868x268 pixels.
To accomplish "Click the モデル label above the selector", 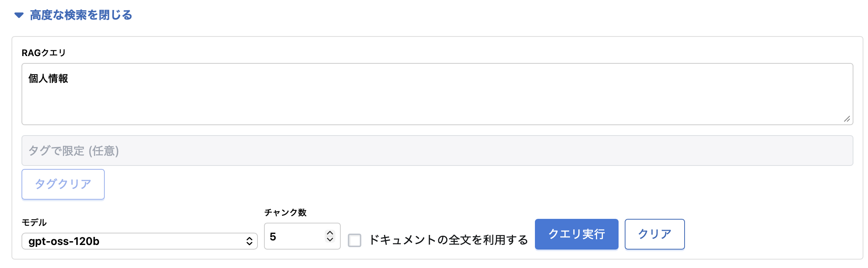I will click(34, 222).
